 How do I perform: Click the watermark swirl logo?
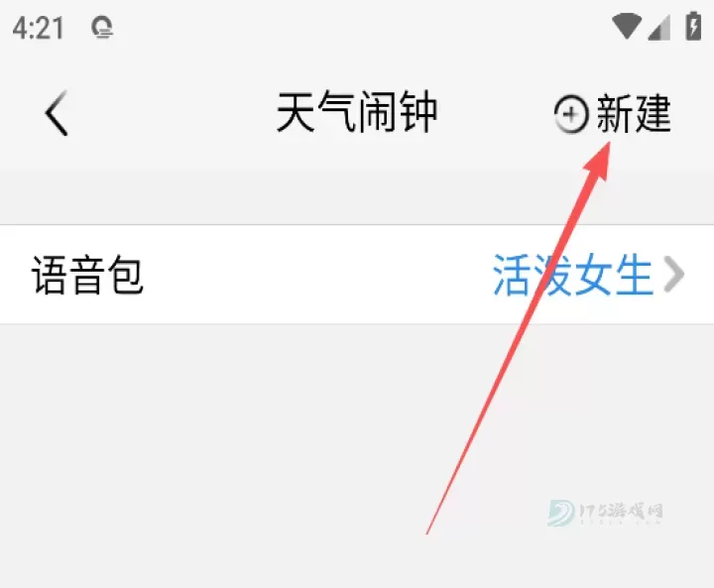coord(561,513)
